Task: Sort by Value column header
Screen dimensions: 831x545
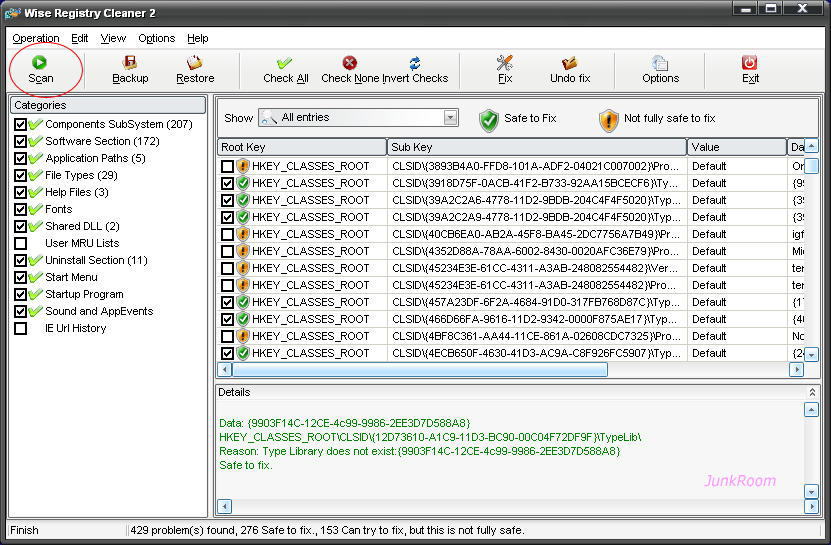Action: point(737,147)
